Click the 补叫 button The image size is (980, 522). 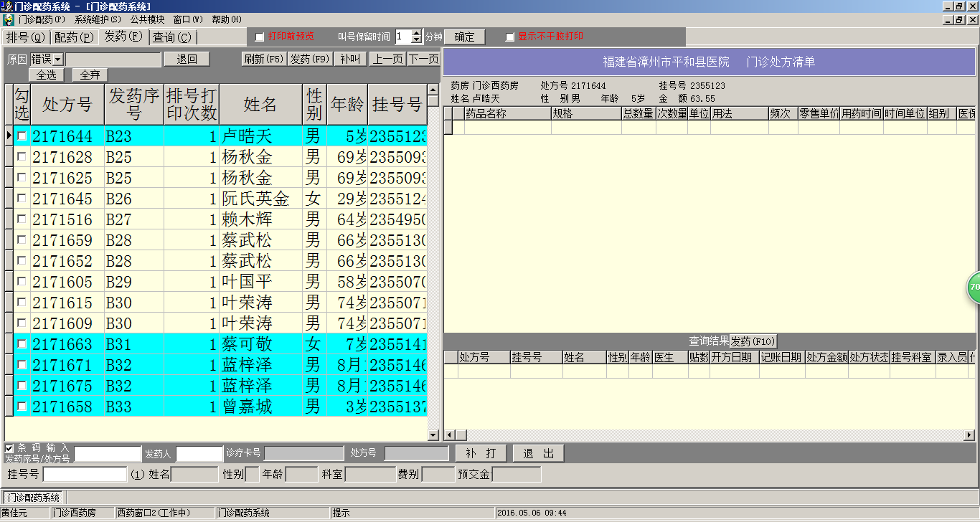pos(350,60)
